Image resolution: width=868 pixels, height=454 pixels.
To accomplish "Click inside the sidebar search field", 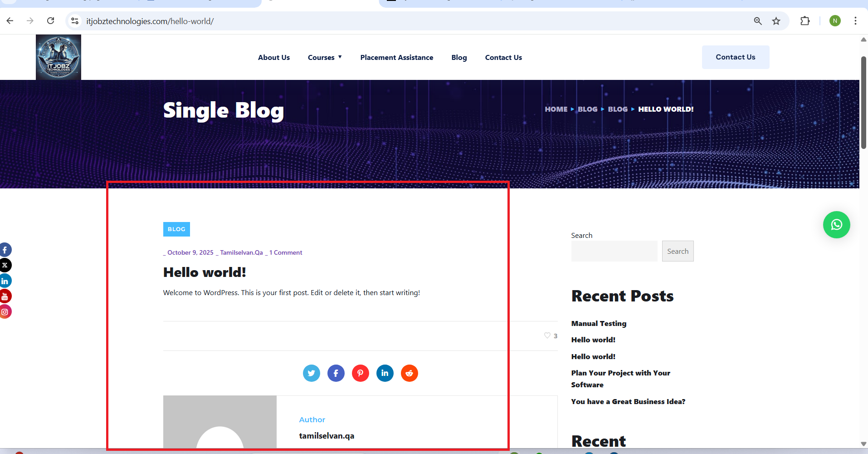I will click(614, 251).
